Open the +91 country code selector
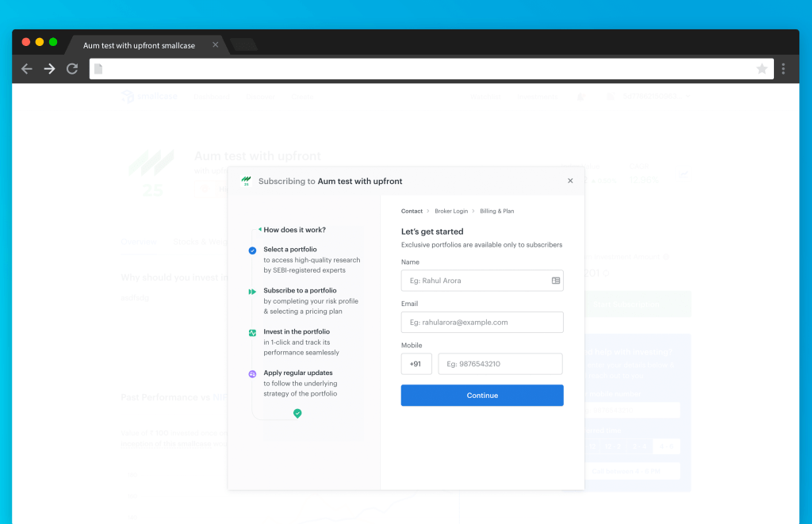 point(416,364)
